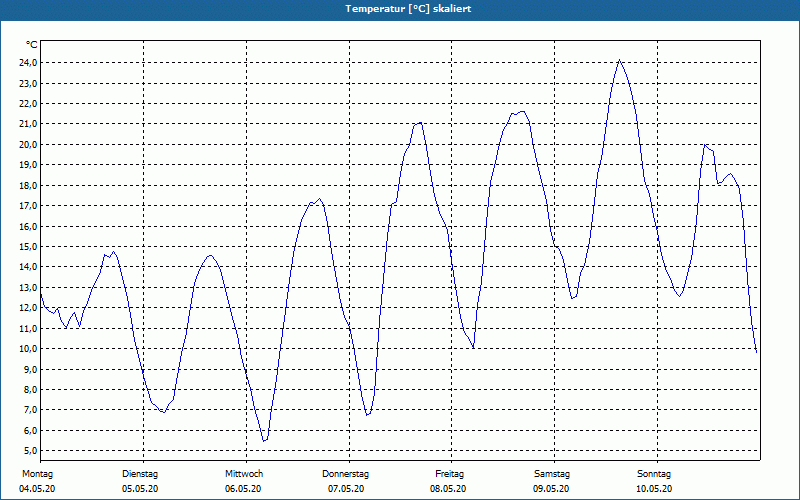This screenshot has width=800, height=500.
Task: Select the 10,0 y-axis value
Action: click(28, 348)
